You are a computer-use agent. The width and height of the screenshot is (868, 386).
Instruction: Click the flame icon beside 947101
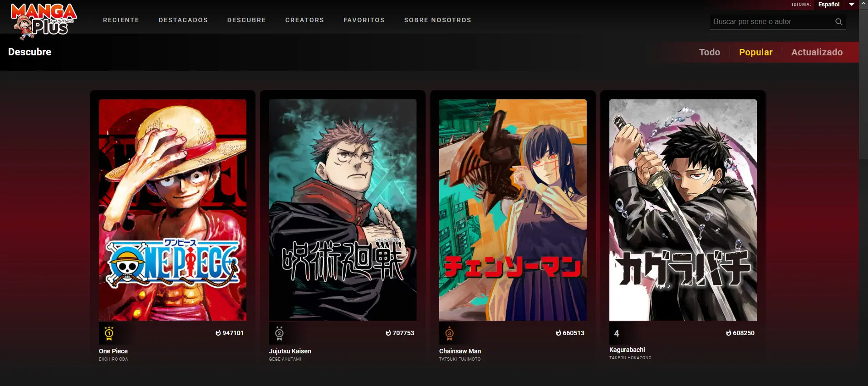(218, 333)
